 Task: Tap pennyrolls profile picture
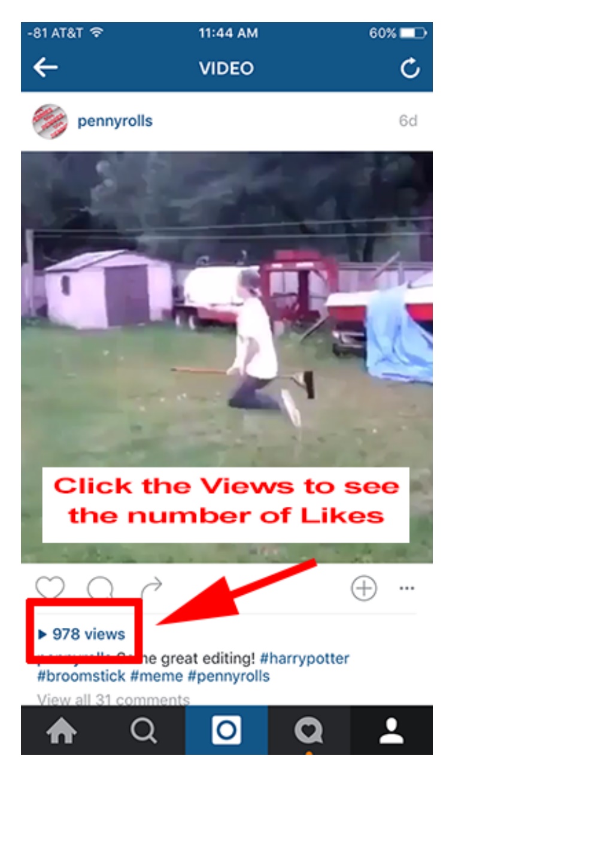pyautogui.click(x=50, y=121)
